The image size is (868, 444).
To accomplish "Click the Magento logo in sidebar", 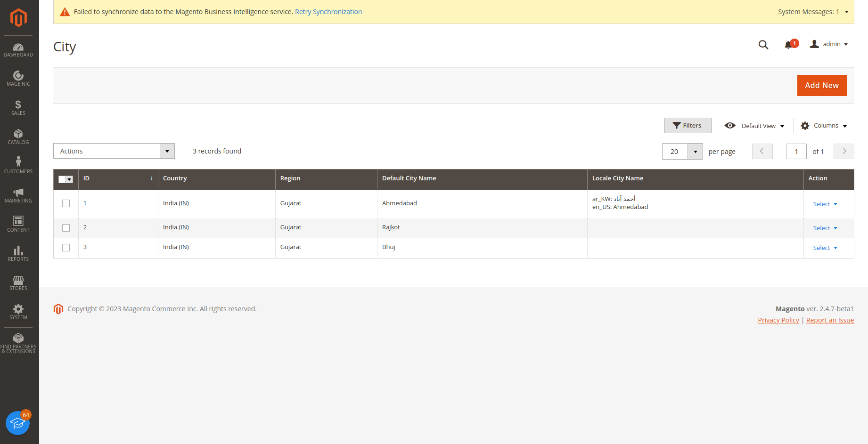I will click(x=18, y=18).
